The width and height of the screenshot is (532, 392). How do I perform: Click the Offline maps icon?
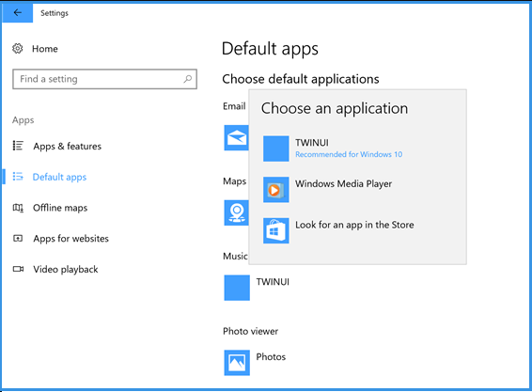pyautogui.click(x=18, y=208)
